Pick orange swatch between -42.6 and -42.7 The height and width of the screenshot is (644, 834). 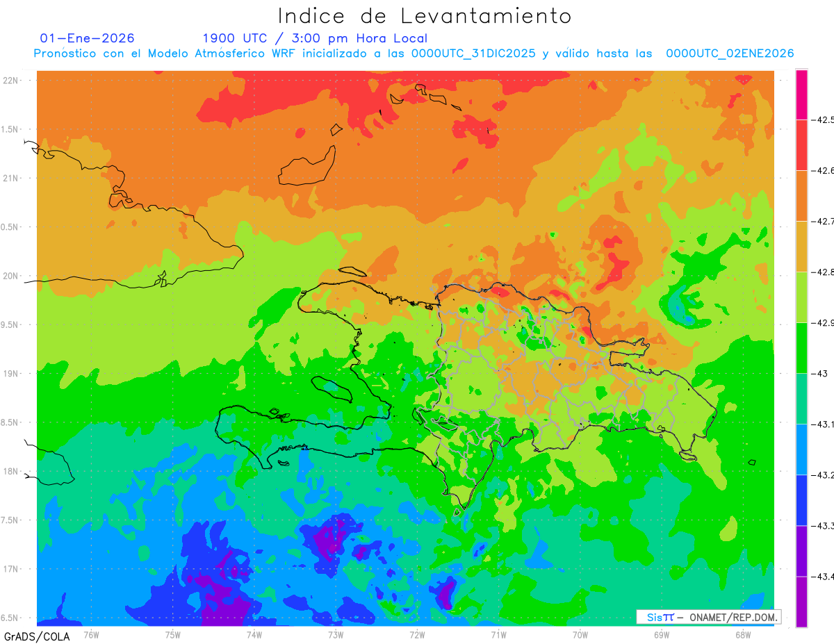[801, 196]
